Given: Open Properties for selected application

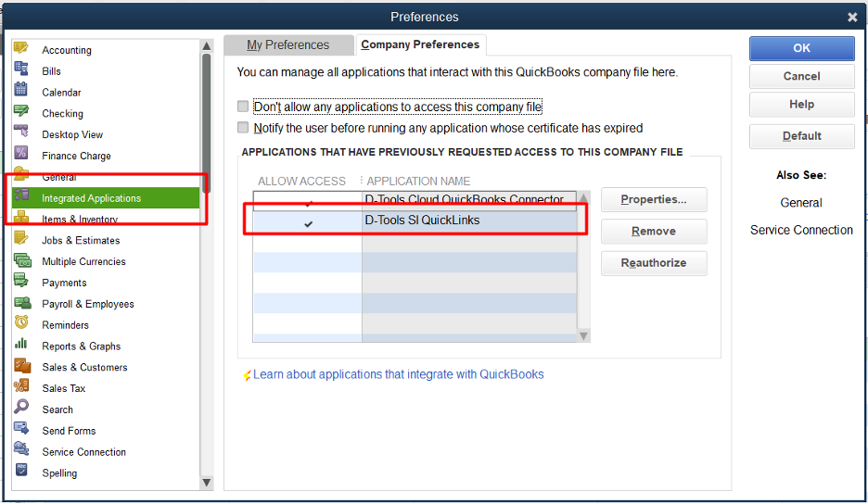Looking at the screenshot, I should coord(654,200).
